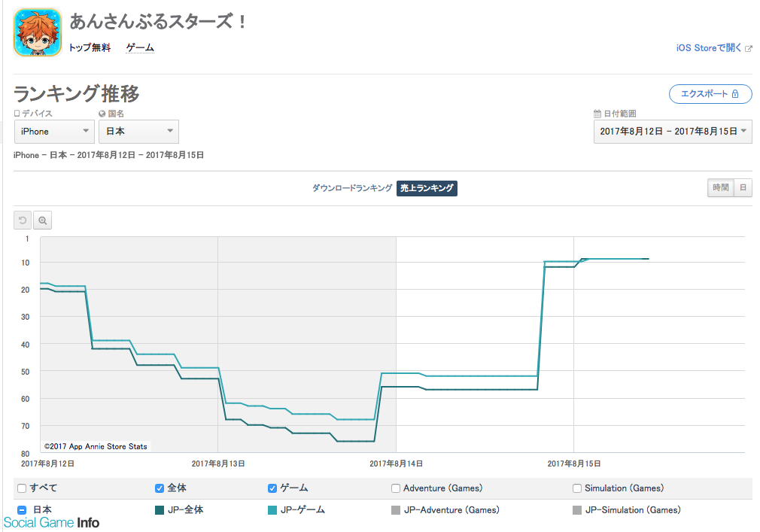Click the reset zoom undo icon
Screen dimensions: 760x532
click(x=23, y=220)
